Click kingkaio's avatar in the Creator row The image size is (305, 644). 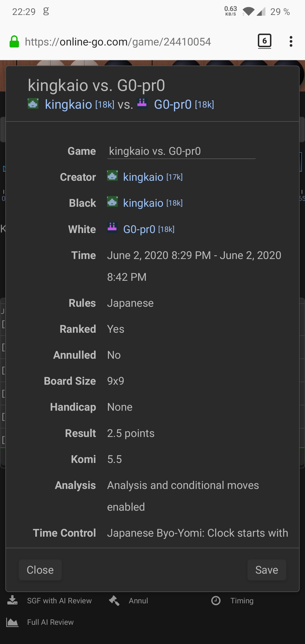pyautogui.click(x=112, y=176)
